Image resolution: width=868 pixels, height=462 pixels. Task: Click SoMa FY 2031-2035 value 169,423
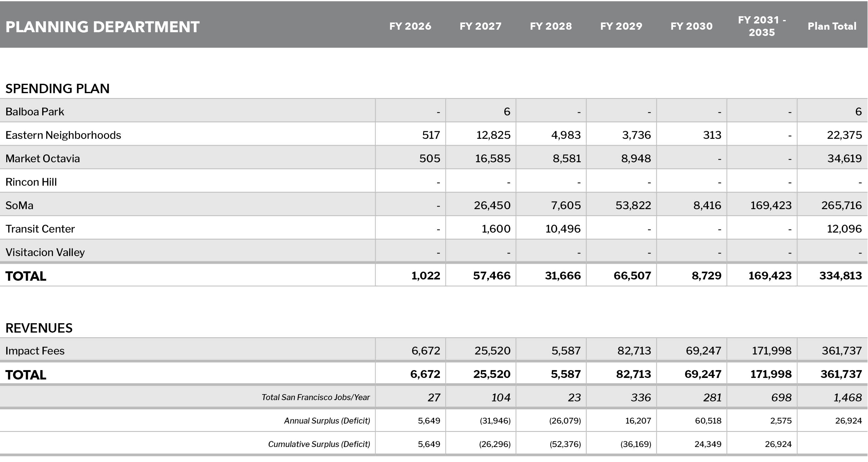coord(771,205)
